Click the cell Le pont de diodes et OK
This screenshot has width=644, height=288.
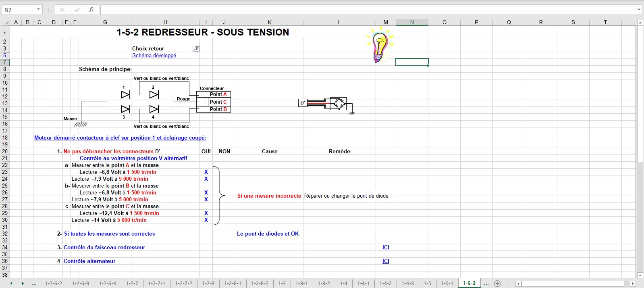[x=268, y=234]
